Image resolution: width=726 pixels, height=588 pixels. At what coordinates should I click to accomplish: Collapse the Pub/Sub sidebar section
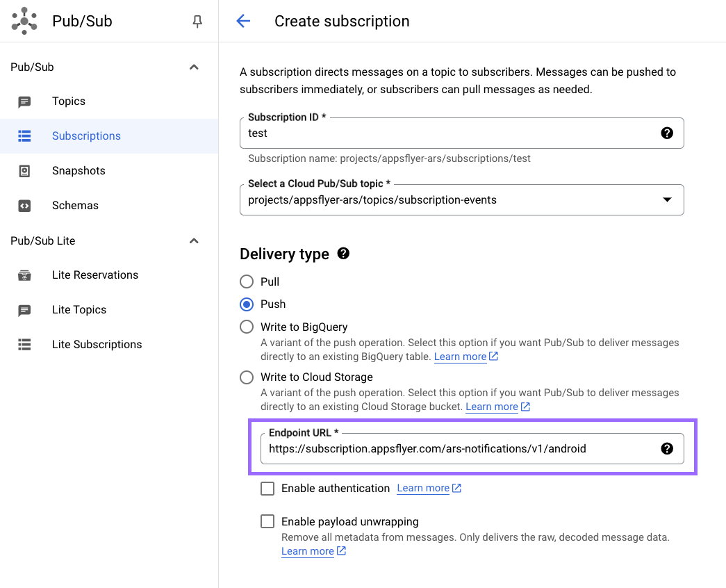tap(194, 67)
